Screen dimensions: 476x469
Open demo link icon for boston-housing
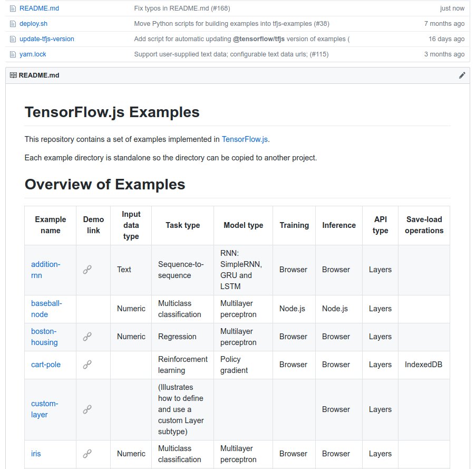pyautogui.click(x=87, y=337)
